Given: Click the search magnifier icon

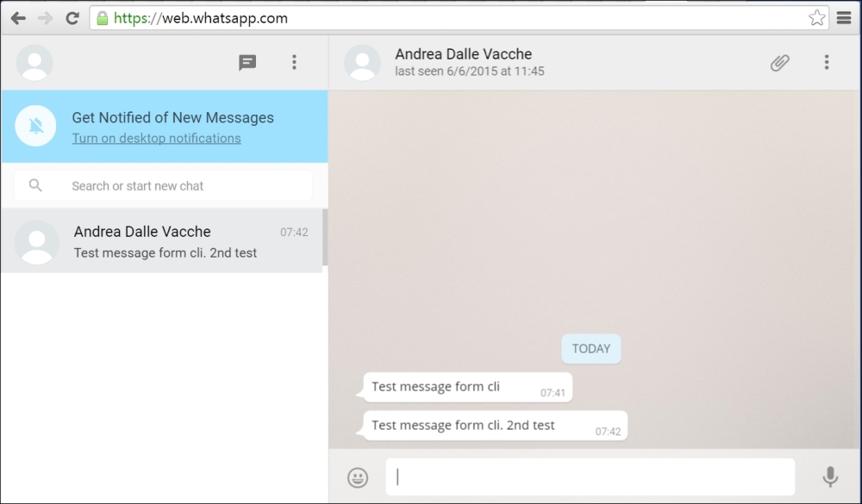Looking at the screenshot, I should click(35, 185).
